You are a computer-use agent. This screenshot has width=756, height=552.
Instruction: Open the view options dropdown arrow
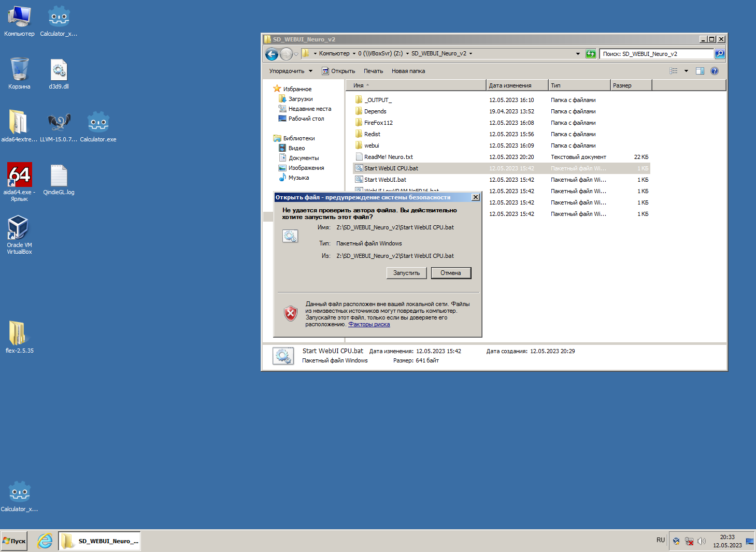[x=686, y=71]
